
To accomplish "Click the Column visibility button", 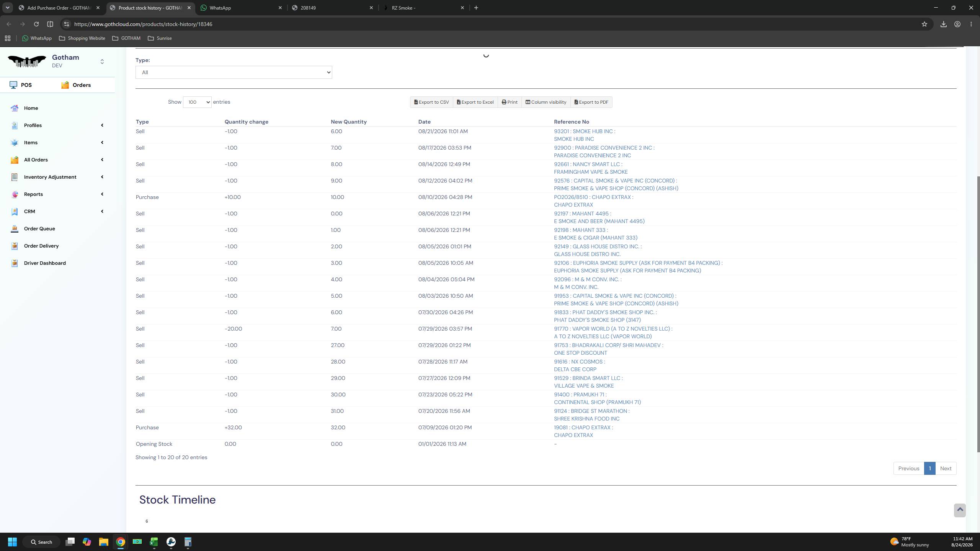I will point(546,102).
